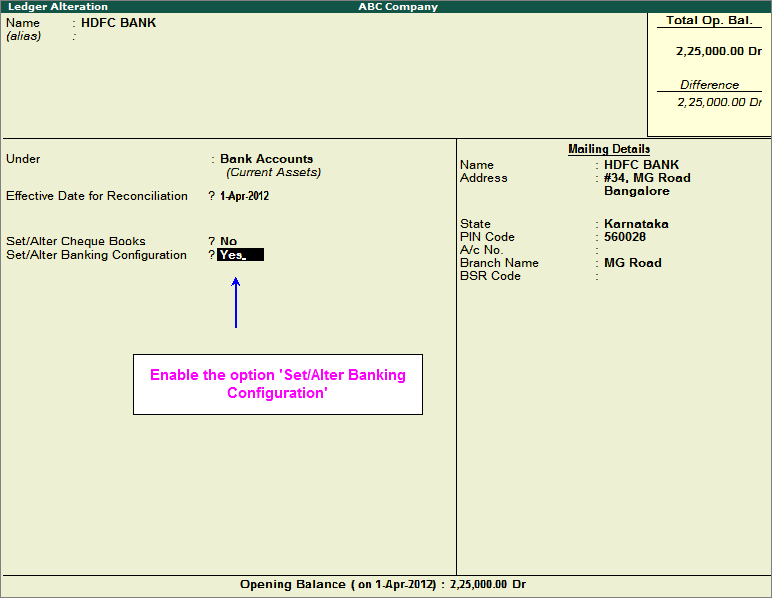Edit the address line '#34, MG Road'
772x598 pixels.
[x=647, y=178]
